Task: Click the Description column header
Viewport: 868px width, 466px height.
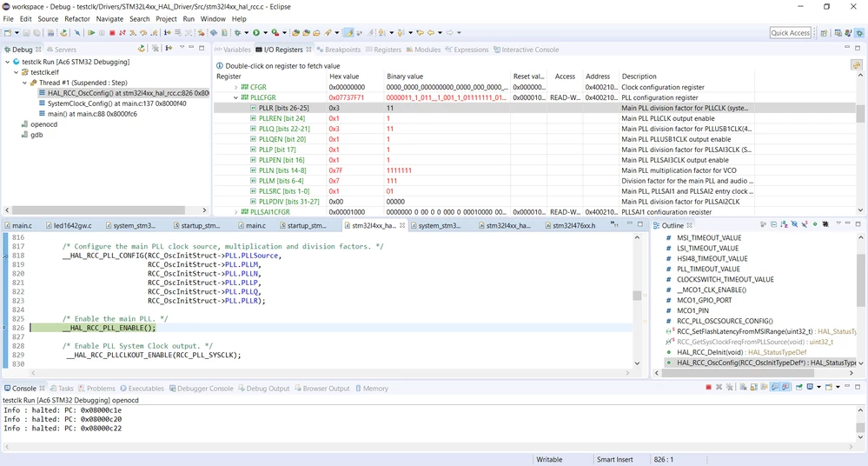Action: coord(639,77)
